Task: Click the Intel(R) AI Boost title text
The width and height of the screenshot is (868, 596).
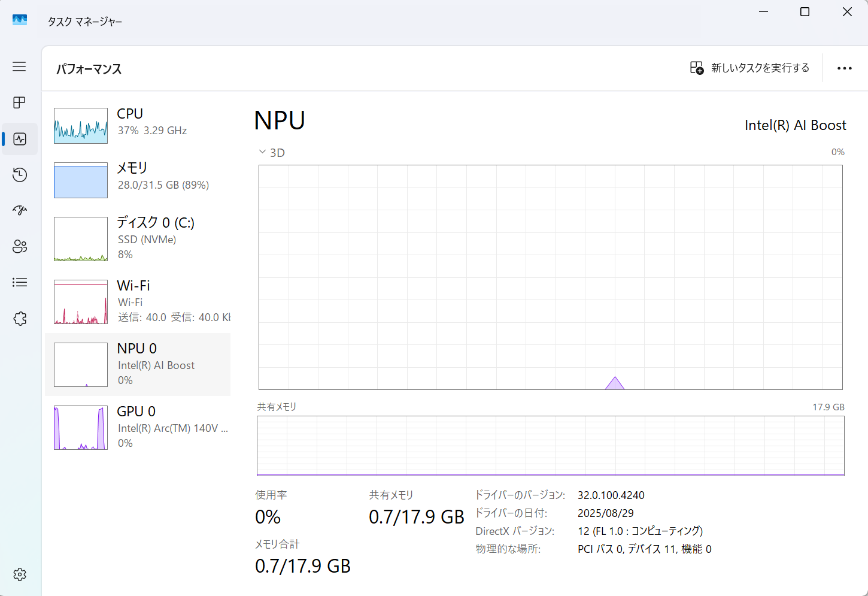Action: click(x=795, y=125)
